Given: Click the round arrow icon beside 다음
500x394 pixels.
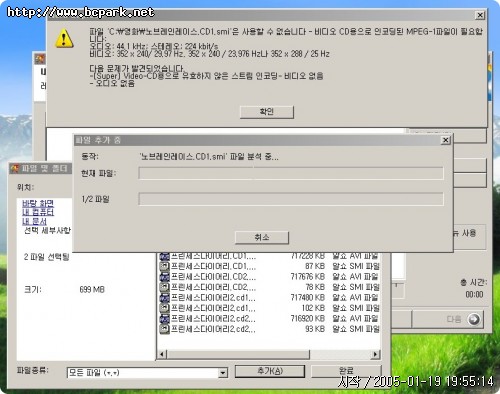Looking at the screenshot, I should [474, 319].
